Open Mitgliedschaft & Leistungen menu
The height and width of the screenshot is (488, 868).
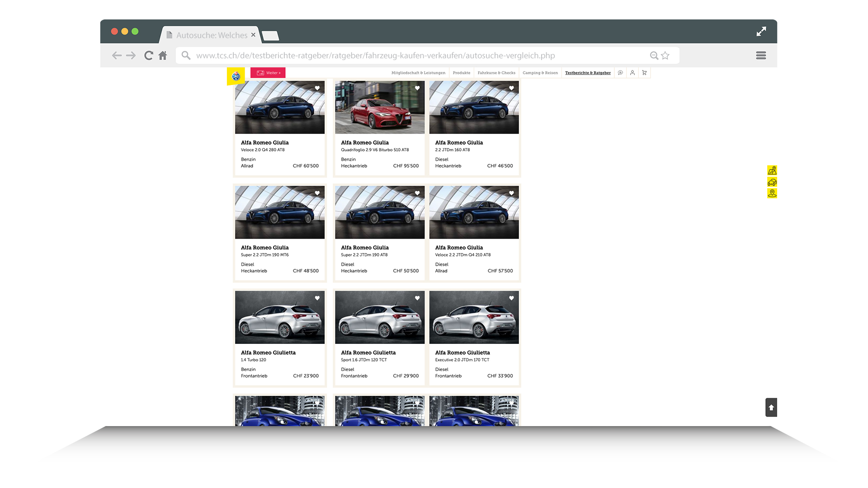(418, 73)
